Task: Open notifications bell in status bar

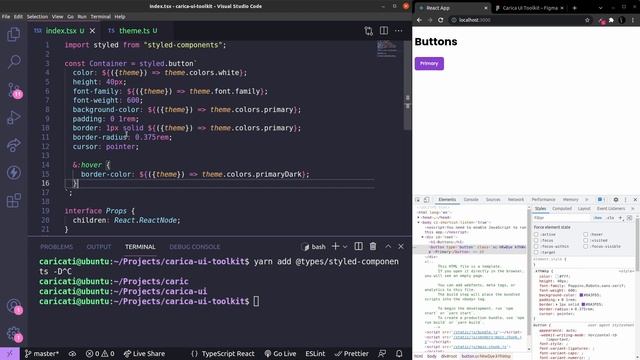Action: pyautogui.click(x=399, y=353)
